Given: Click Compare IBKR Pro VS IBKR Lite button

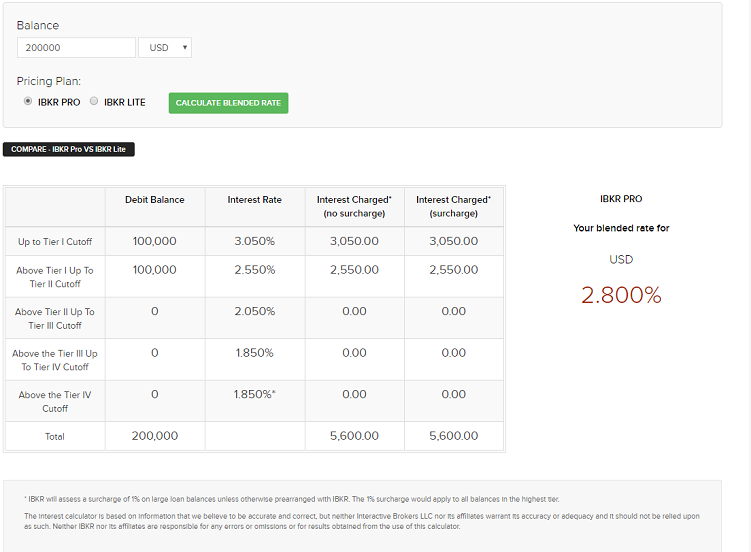Looking at the screenshot, I should (x=68, y=149).
